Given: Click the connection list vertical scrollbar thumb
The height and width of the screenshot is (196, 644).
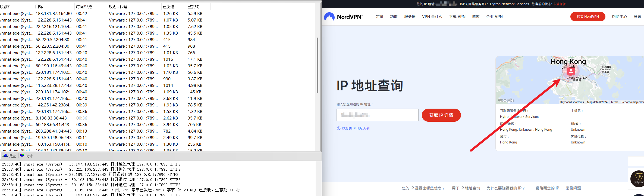Looking at the screenshot, I should pyautogui.click(x=317, y=65).
